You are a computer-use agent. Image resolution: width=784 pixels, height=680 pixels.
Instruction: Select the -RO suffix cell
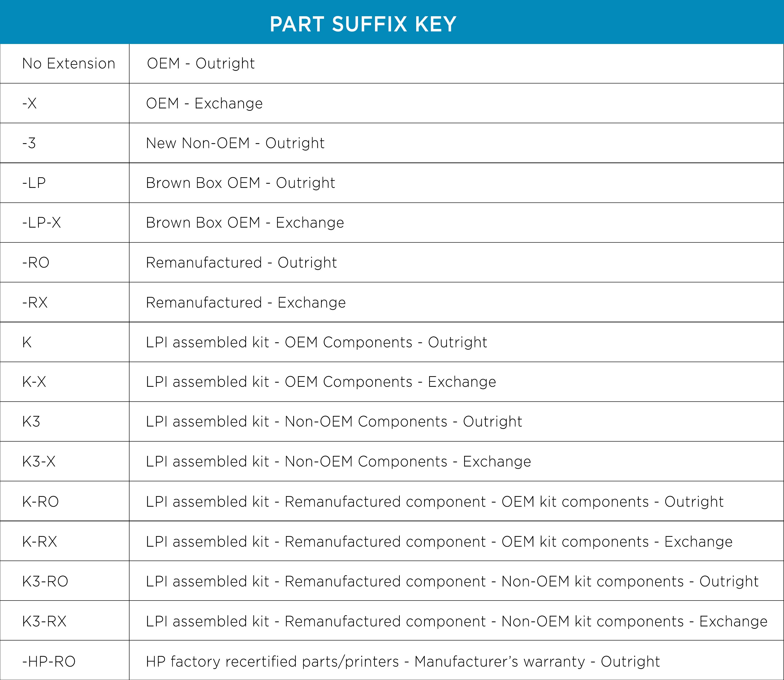[x=64, y=262]
